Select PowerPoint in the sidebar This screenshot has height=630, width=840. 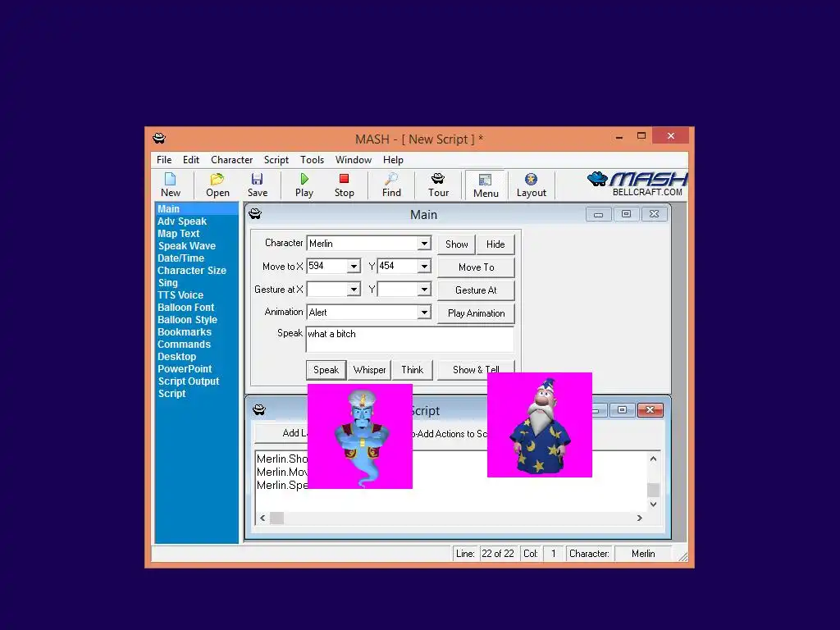(185, 369)
